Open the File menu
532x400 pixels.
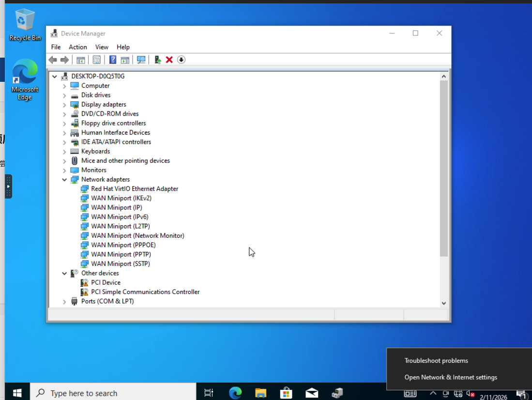[56, 47]
